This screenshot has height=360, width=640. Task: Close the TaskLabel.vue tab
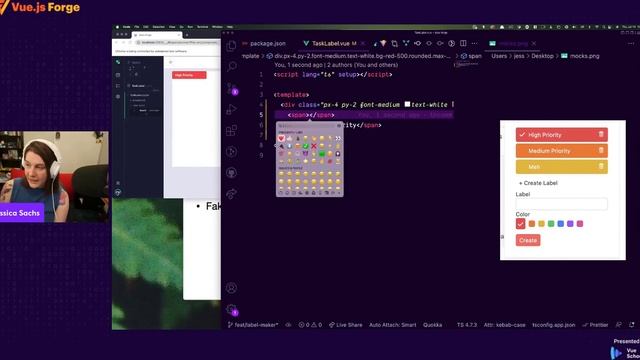pos(363,43)
